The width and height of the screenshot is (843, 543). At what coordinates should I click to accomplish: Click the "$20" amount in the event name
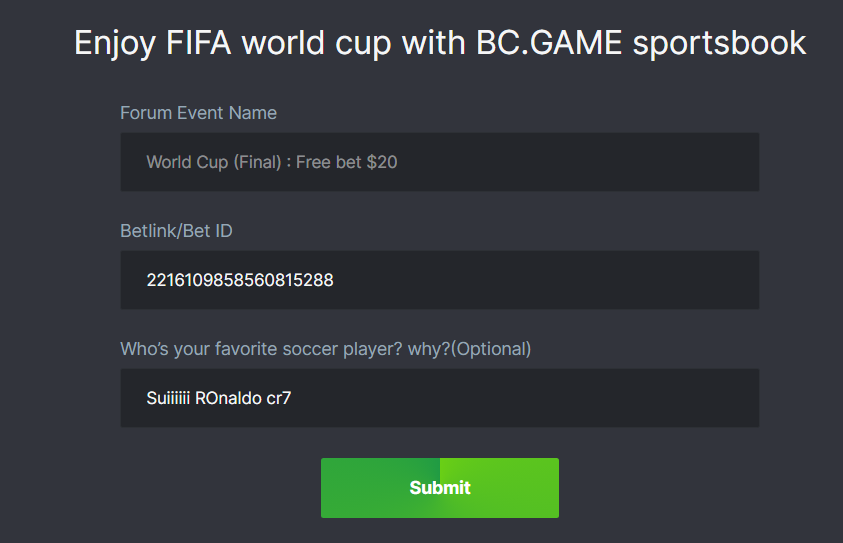click(382, 162)
